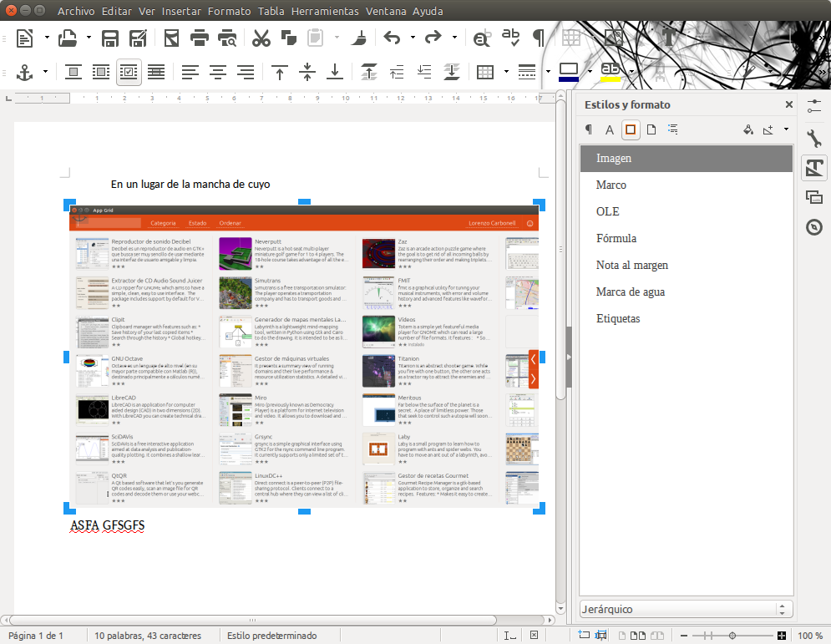
Task: Open the Insertar menu
Action: (x=181, y=12)
